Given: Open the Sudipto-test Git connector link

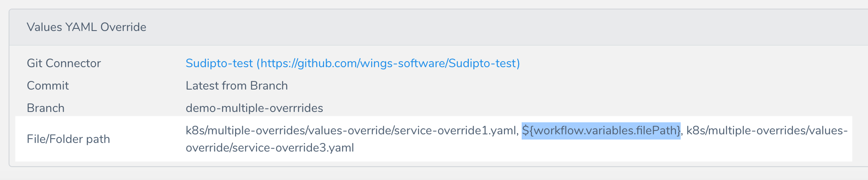Looking at the screenshot, I should click(x=352, y=63).
